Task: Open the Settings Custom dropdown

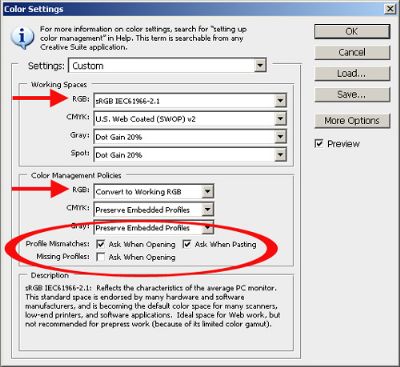Action: coord(260,65)
